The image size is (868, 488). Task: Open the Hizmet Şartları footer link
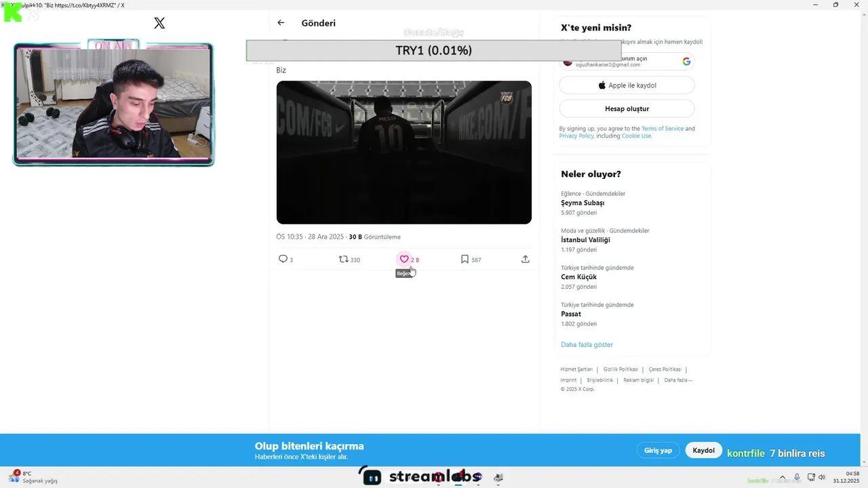576,369
